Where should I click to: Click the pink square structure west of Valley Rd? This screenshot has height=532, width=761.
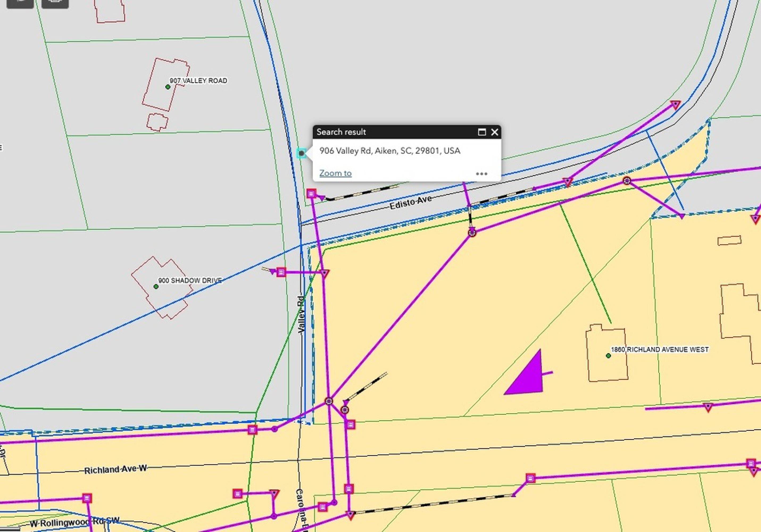tap(281, 272)
